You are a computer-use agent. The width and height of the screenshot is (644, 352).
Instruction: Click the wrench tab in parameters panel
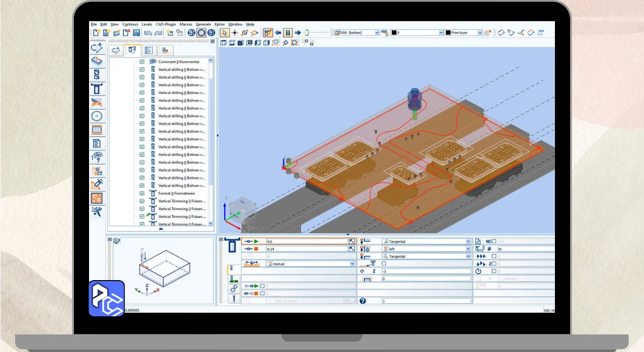coord(233,299)
